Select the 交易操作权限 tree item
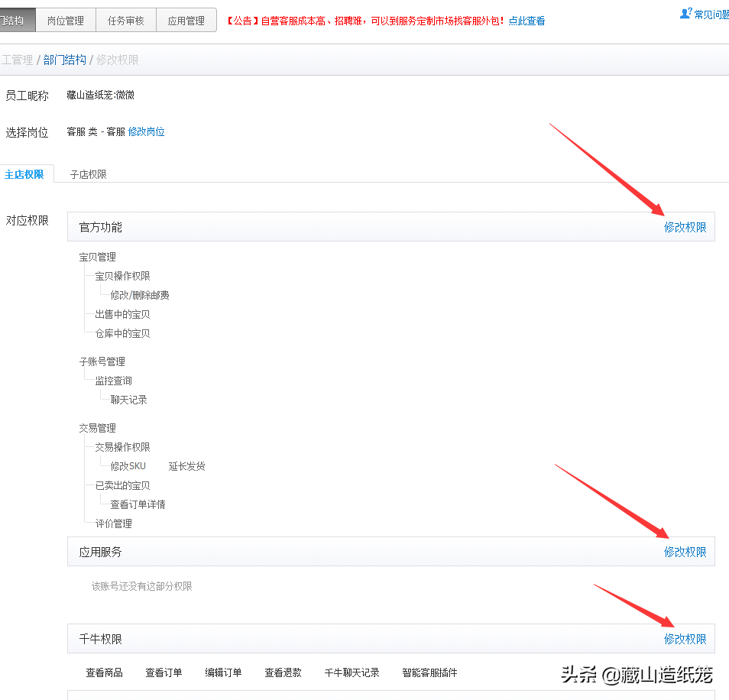The image size is (729, 700). click(x=123, y=447)
